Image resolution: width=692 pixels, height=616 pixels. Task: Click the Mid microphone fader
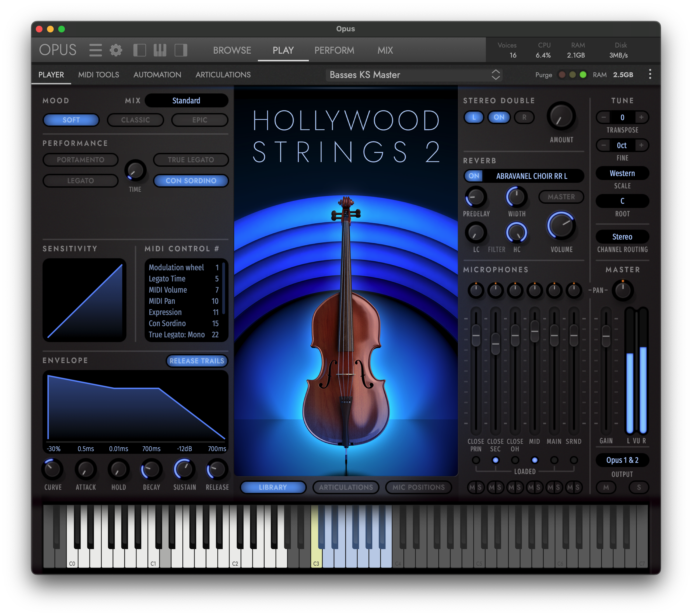coord(535,331)
